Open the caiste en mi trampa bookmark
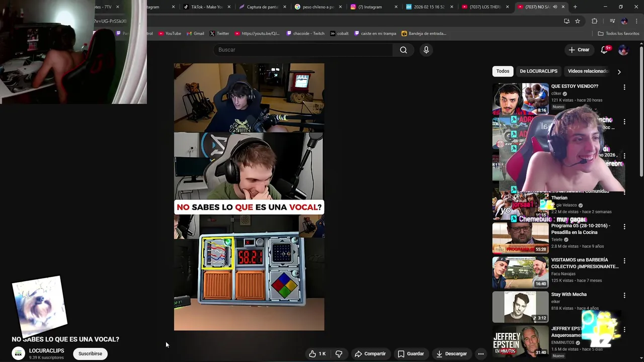 click(x=375, y=34)
